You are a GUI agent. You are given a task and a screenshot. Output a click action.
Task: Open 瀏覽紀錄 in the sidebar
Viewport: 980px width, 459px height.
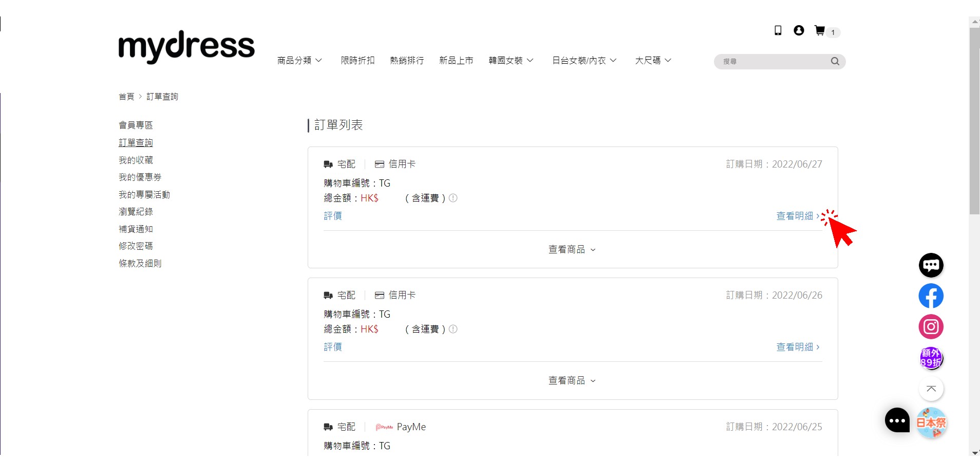pos(136,211)
